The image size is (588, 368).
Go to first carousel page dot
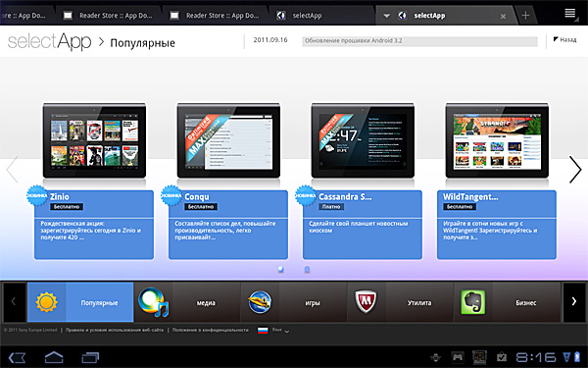281,269
